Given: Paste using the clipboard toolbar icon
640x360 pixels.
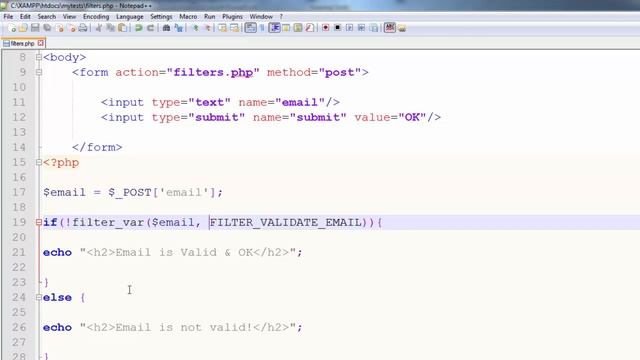Looking at the screenshot, I should pyautogui.click(x=122, y=28).
